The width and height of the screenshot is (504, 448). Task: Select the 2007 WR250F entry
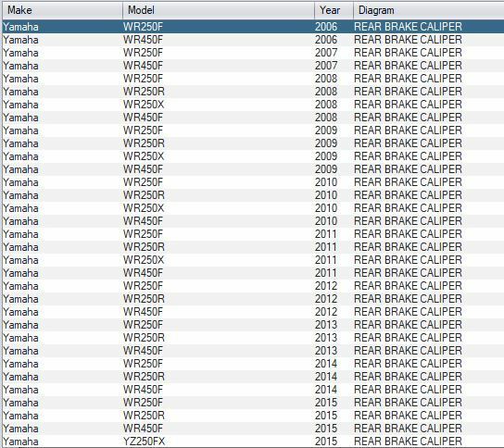pyautogui.click(x=253, y=53)
